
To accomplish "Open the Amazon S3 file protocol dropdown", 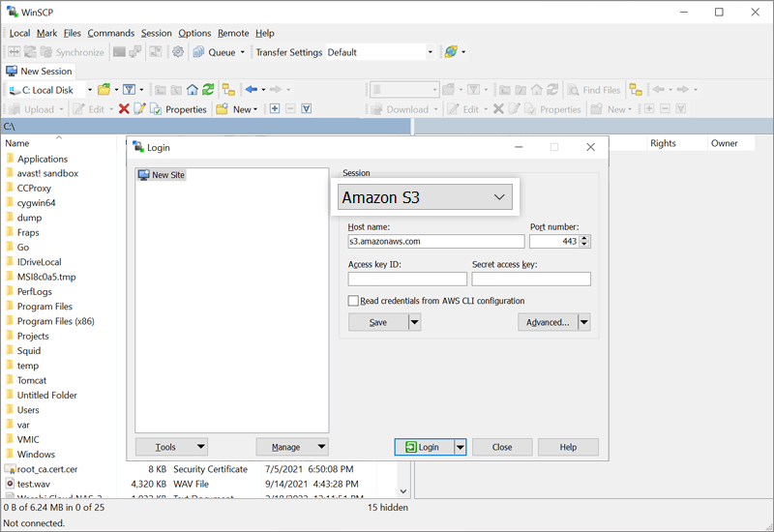I will point(425,197).
